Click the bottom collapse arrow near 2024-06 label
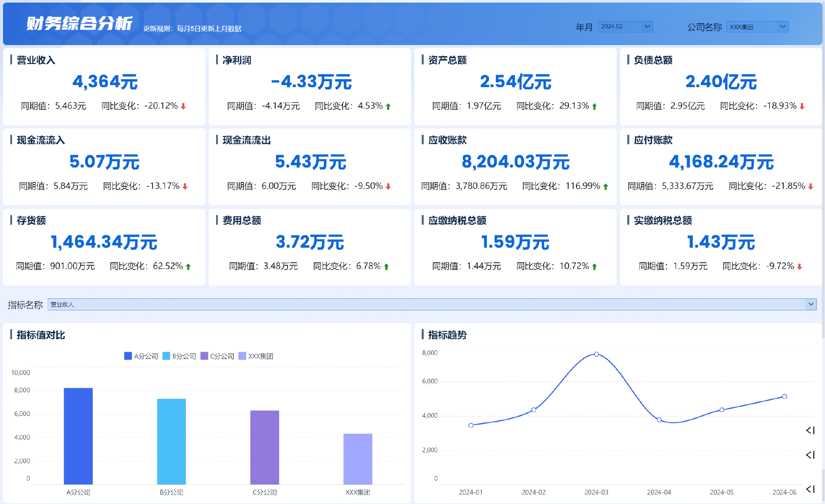 (x=810, y=489)
